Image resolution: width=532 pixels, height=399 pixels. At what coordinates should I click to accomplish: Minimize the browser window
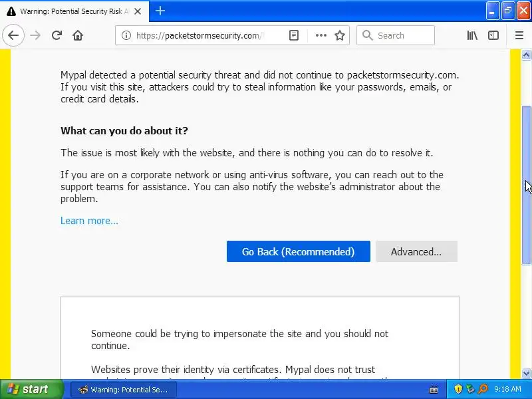tap(492, 11)
